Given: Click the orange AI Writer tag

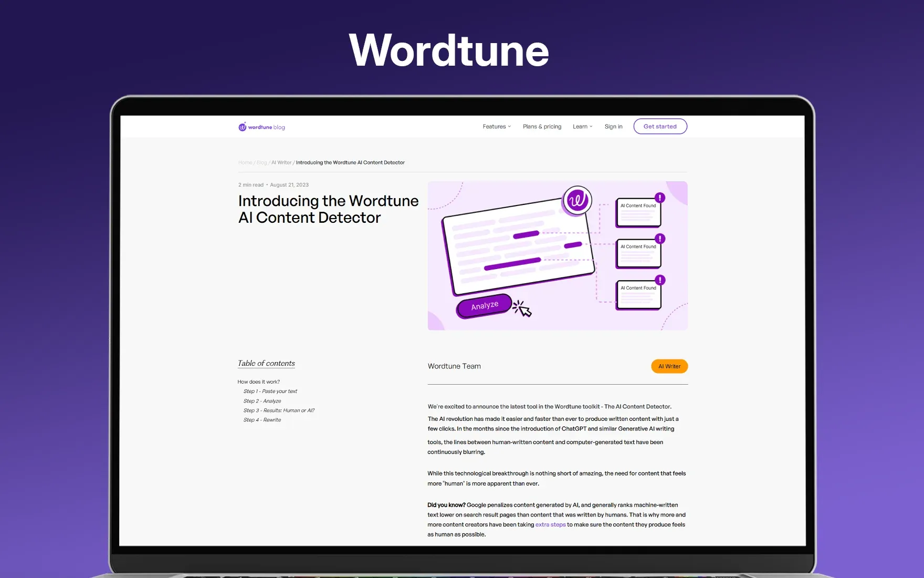Looking at the screenshot, I should coord(669,366).
